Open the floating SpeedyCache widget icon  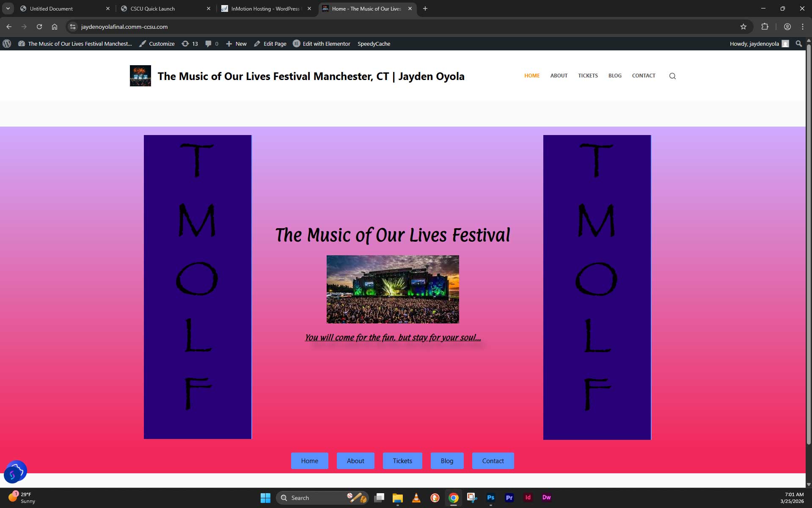click(15, 472)
